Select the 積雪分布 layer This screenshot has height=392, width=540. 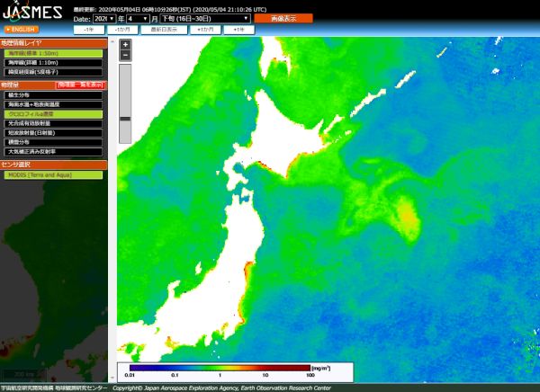click(53, 142)
